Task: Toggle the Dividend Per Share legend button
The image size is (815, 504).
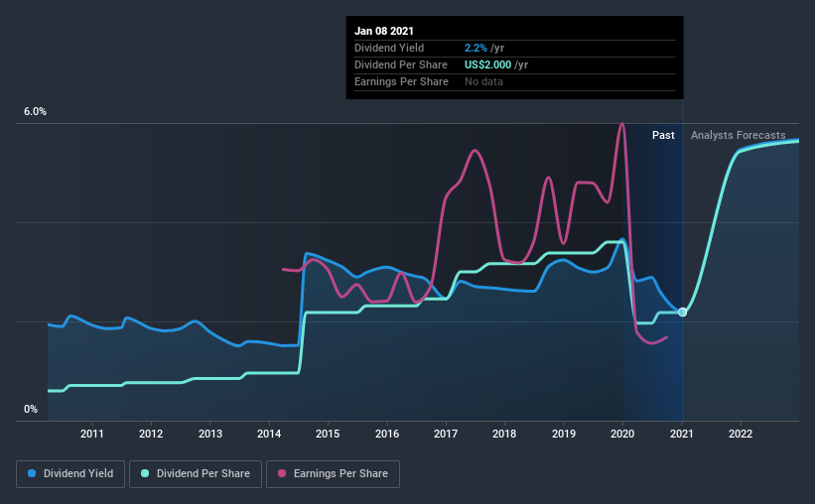Action: (x=196, y=474)
